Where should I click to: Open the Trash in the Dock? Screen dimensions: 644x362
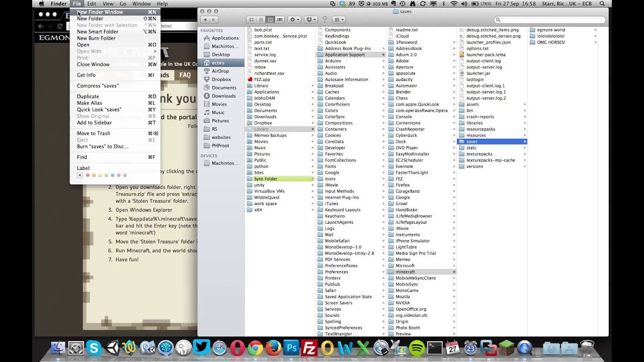pos(587,348)
